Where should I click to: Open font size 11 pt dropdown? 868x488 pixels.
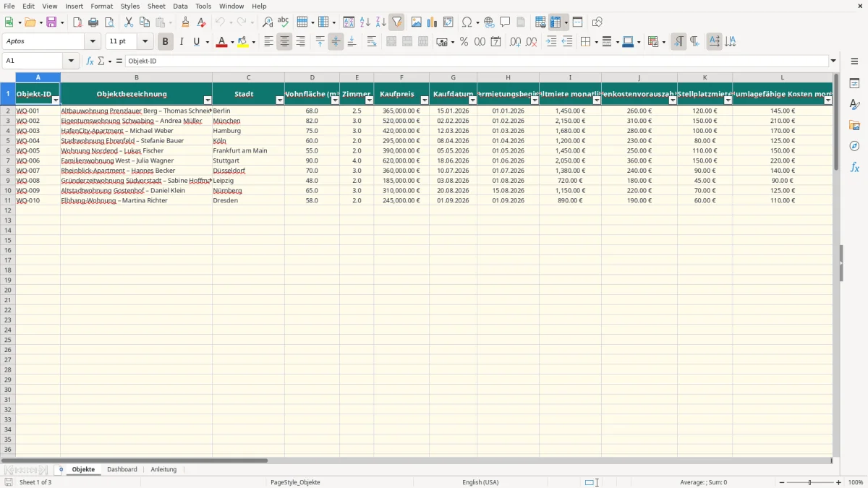point(145,42)
